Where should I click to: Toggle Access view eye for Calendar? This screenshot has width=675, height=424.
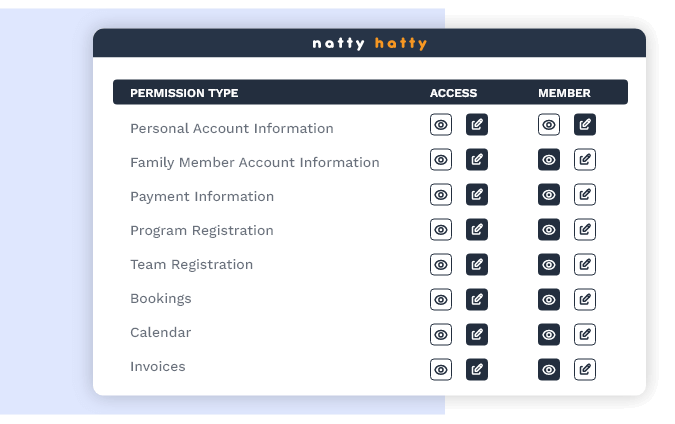(441, 334)
